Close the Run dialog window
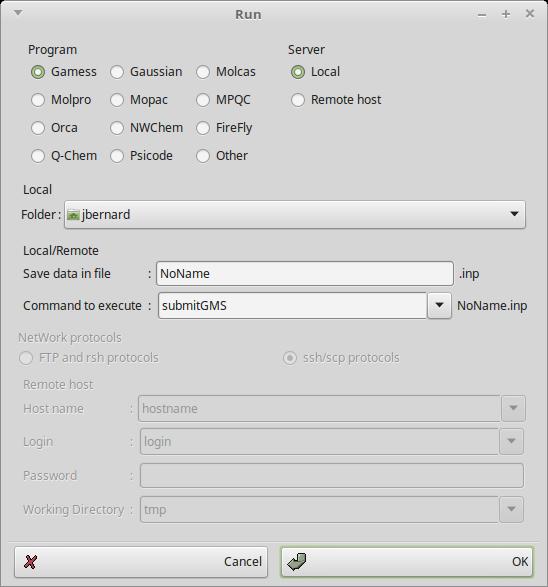 coord(530,13)
